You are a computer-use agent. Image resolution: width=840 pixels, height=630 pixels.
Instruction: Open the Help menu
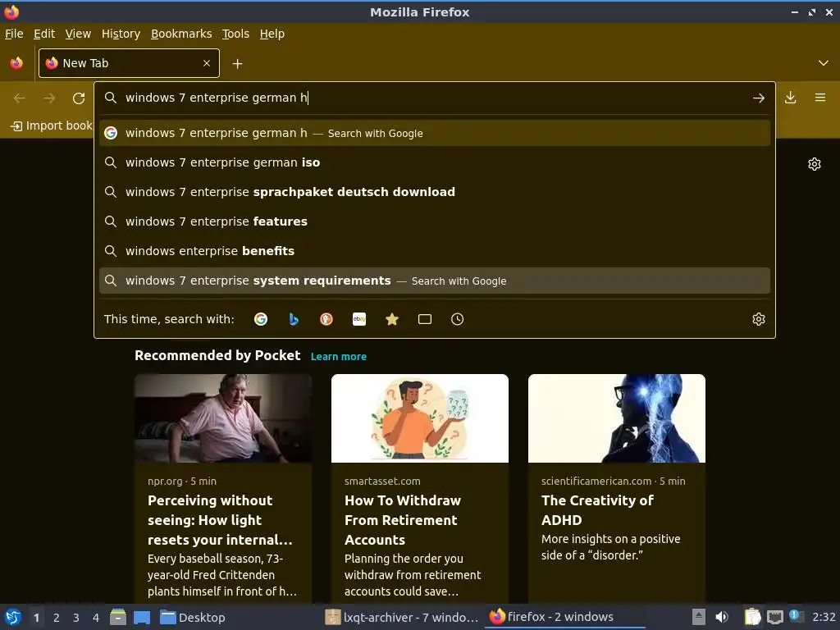pyautogui.click(x=272, y=34)
